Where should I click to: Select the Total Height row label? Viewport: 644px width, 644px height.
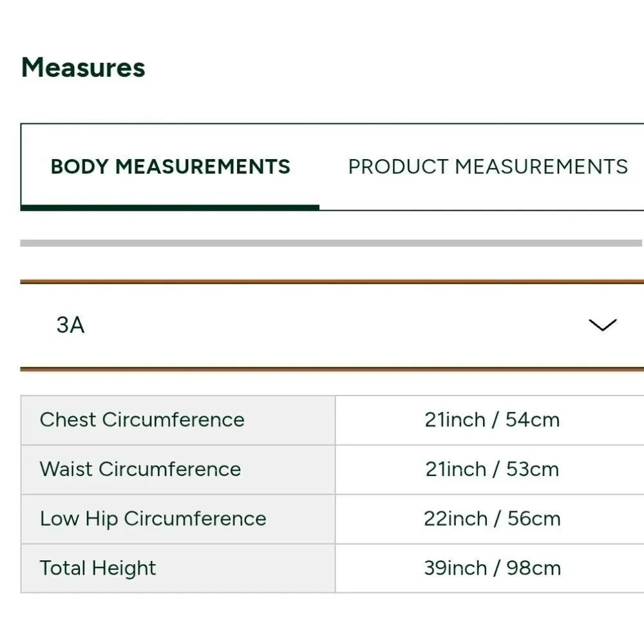point(98,569)
